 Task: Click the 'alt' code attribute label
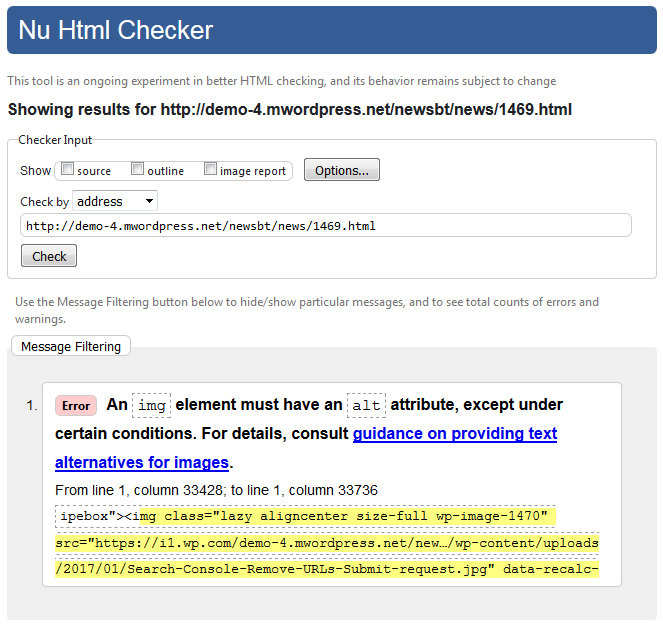coord(366,405)
